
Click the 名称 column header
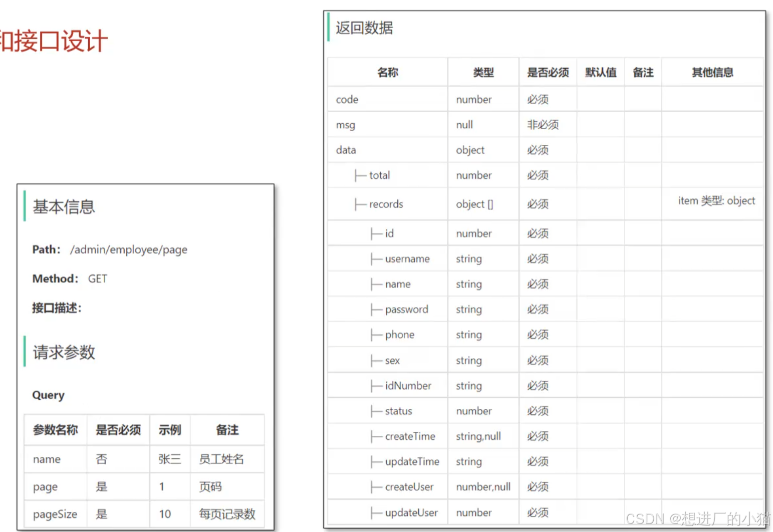[x=388, y=73]
